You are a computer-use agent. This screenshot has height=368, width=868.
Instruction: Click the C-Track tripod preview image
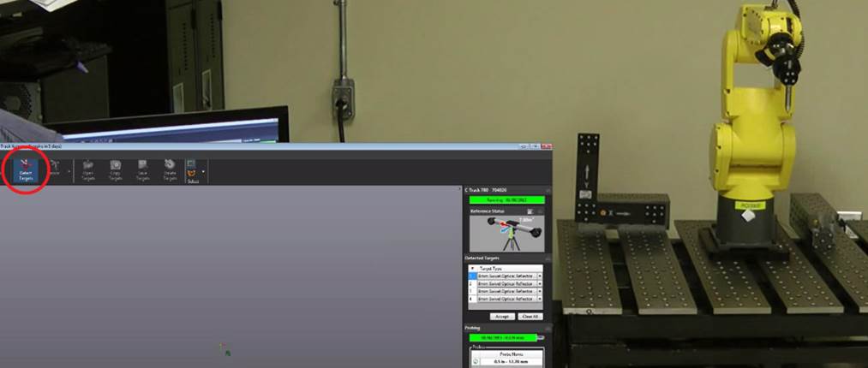506,233
